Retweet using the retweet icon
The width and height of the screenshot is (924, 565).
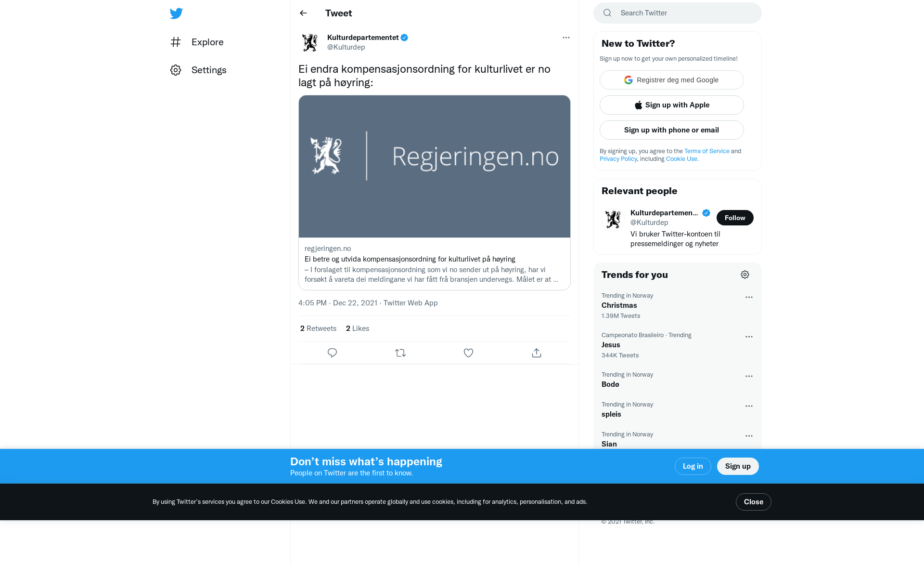[x=400, y=353]
